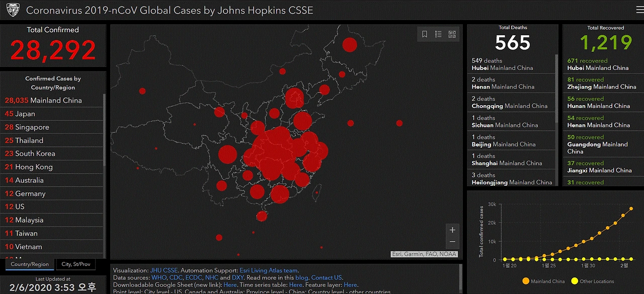
Task: Click the Esri, Garmin, FAO, NOAA attribution
Action: (425, 254)
